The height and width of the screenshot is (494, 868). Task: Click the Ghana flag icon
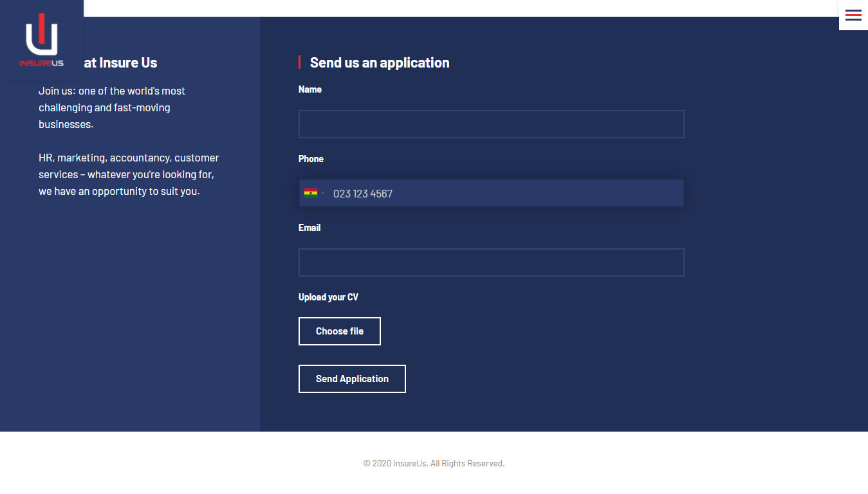coord(311,193)
